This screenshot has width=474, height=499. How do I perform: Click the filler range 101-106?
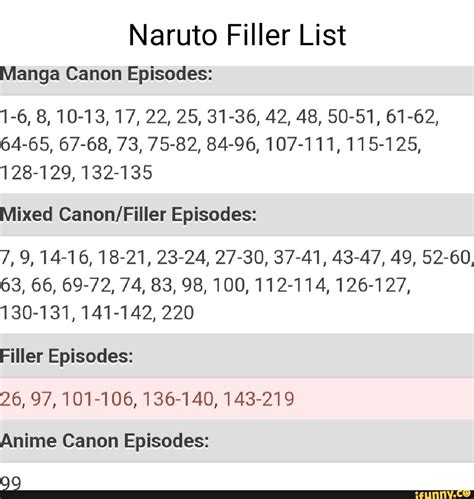(97, 399)
